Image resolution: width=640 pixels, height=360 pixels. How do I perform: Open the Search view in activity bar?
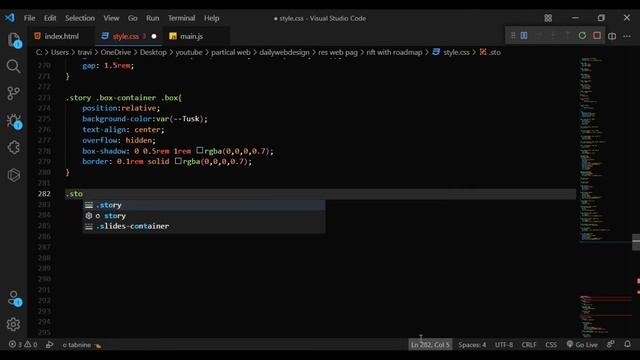13,66
